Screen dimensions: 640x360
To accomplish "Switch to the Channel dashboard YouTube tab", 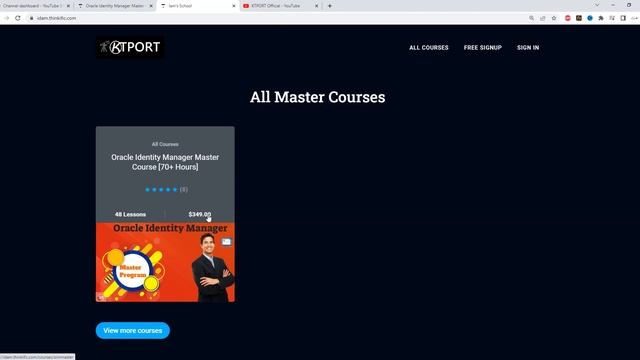I will 33,6.
